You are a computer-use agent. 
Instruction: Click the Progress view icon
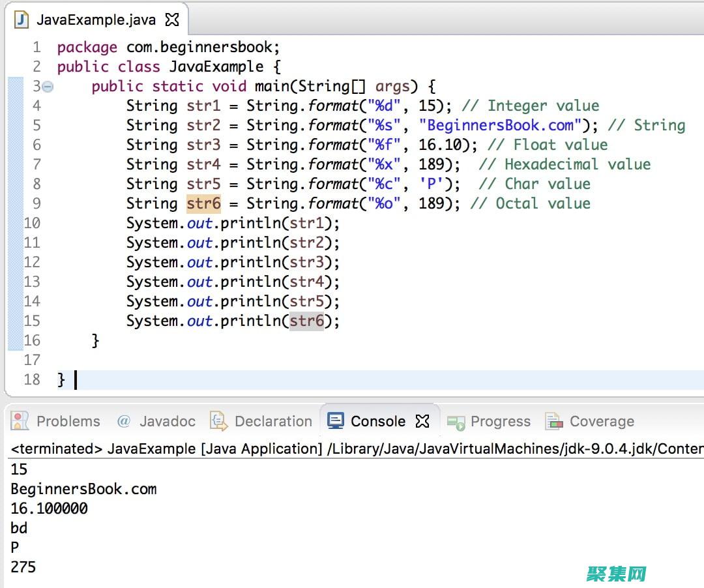(456, 422)
